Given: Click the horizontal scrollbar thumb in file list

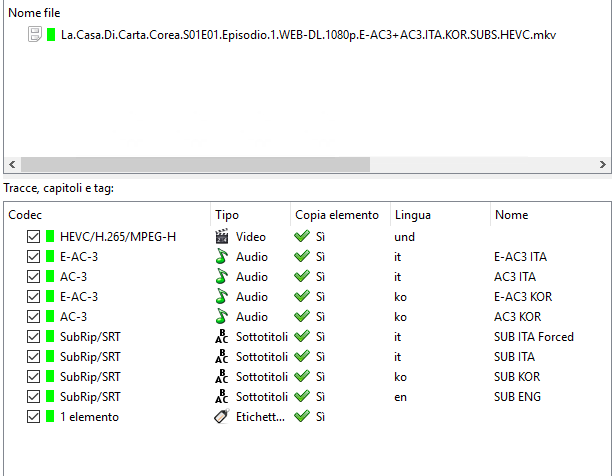Looking at the screenshot, I should tap(195, 164).
